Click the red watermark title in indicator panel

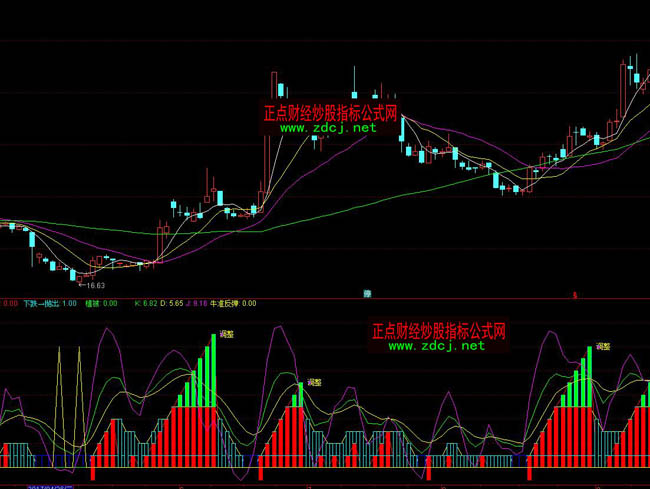(439, 330)
